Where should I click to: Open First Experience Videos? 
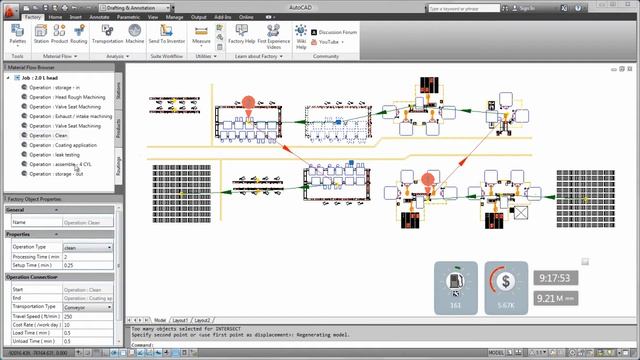273,36
